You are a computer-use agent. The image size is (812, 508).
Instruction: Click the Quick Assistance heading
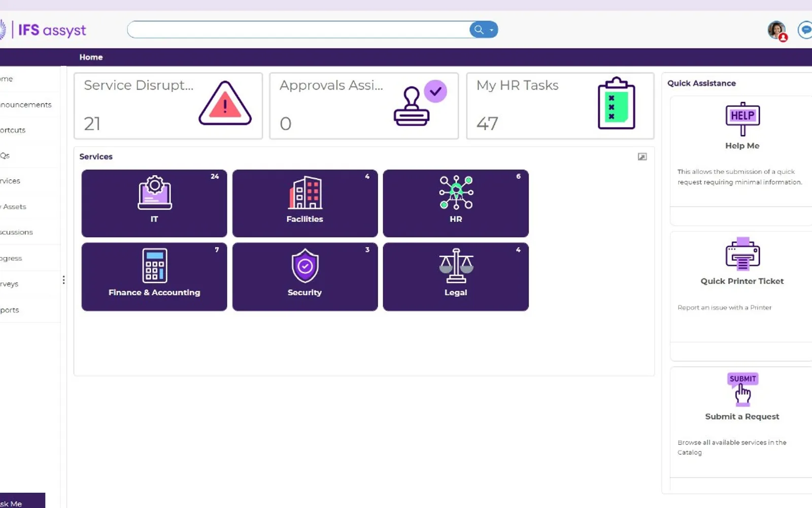pos(701,83)
